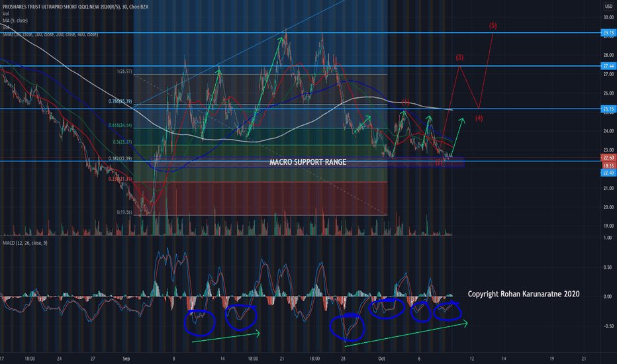Screen dimensions: 617x364
Task: Select the MACRO SUPPORT RANGE text label
Action: coord(308,162)
